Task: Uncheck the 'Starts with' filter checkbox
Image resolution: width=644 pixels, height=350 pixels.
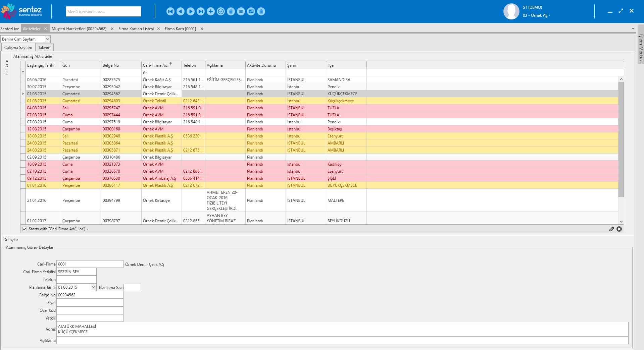Action: click(24, 229)
